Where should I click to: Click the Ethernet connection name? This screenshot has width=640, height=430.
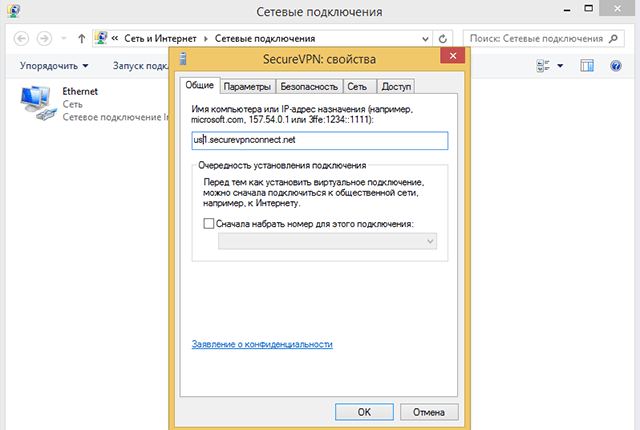click(x=80, y=91)
